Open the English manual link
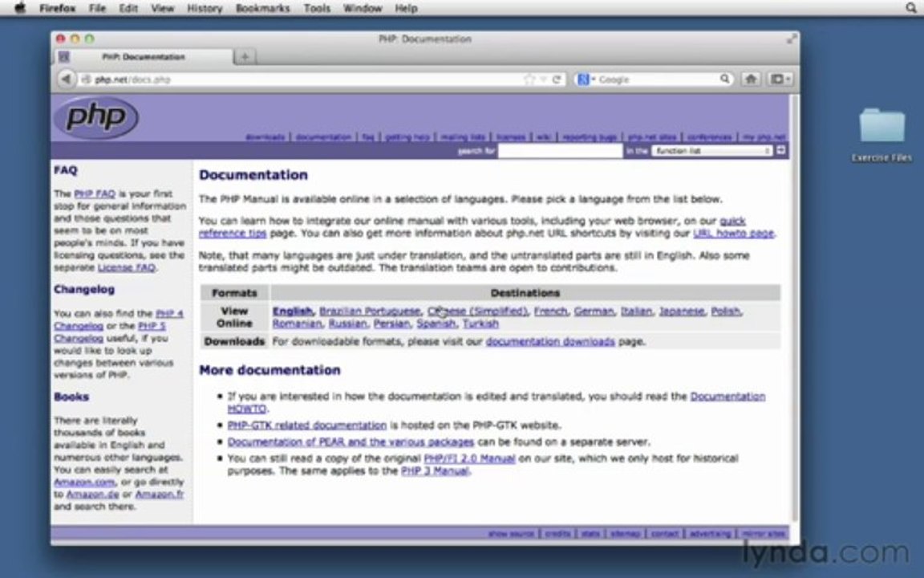Screen dimensions: 924x578 (x=292, y=311)
